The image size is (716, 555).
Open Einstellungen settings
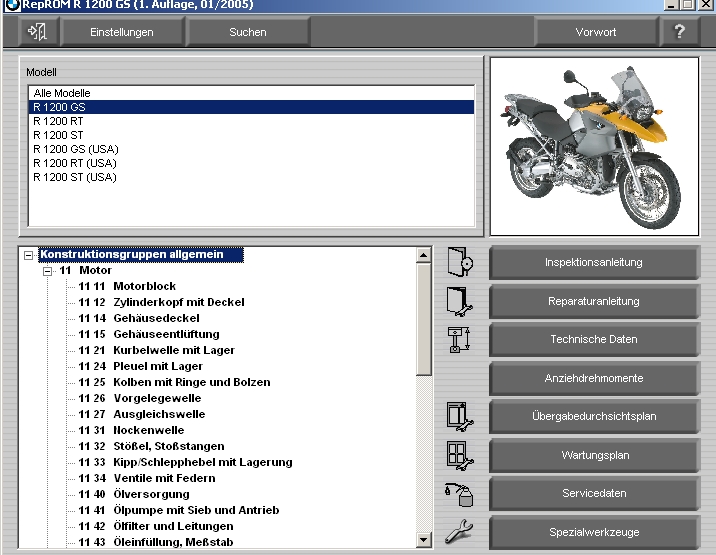pyautogui.click(x=121, y=32)
